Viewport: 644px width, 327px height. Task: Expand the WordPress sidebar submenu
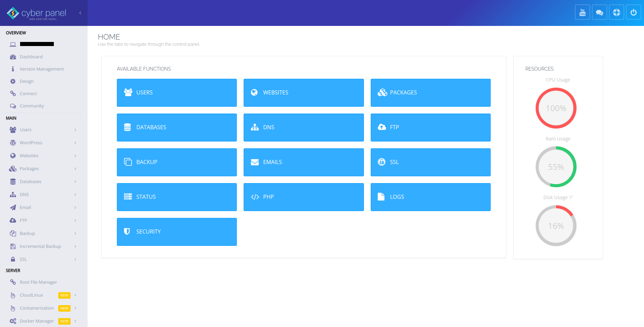point(75,143)
